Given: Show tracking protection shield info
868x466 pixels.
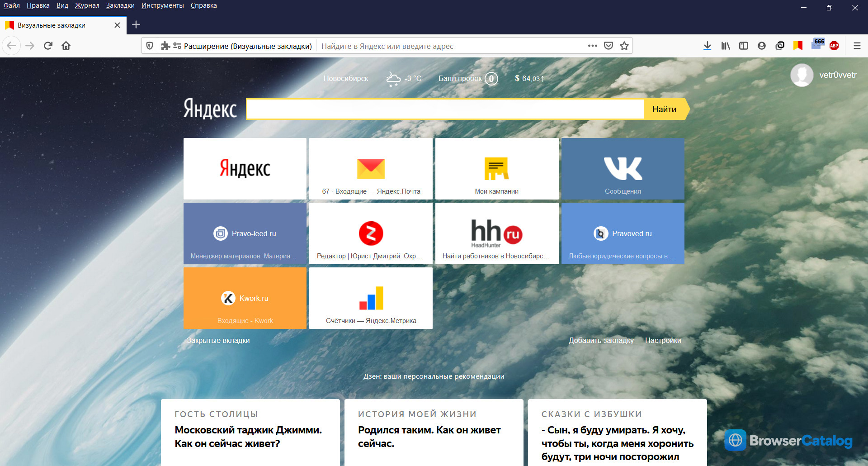Looking at the screenshot, I should (x=150, y=46).
